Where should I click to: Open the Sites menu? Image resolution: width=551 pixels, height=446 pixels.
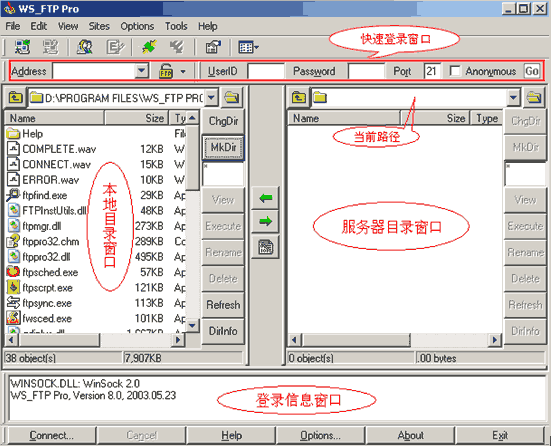(99, 26)
